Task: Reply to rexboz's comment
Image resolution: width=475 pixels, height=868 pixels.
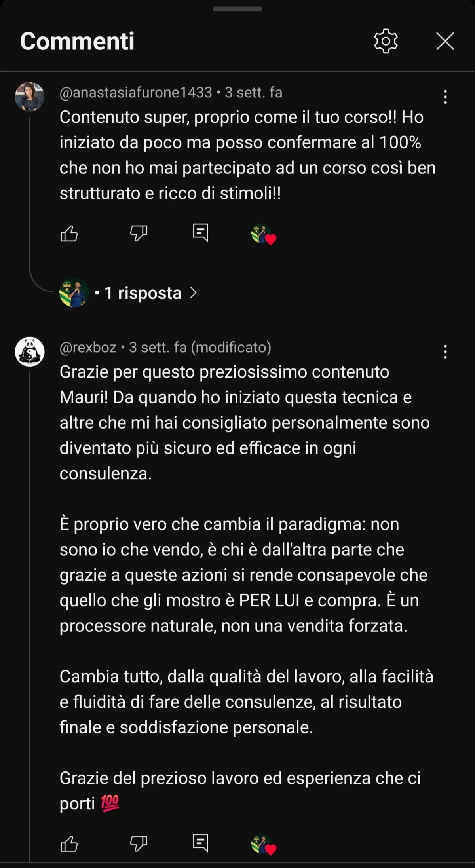Action: click(200, 843)
